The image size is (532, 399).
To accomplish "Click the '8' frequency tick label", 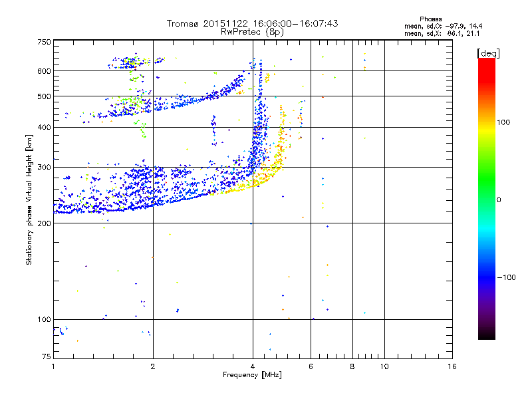I will click(352, 366).
